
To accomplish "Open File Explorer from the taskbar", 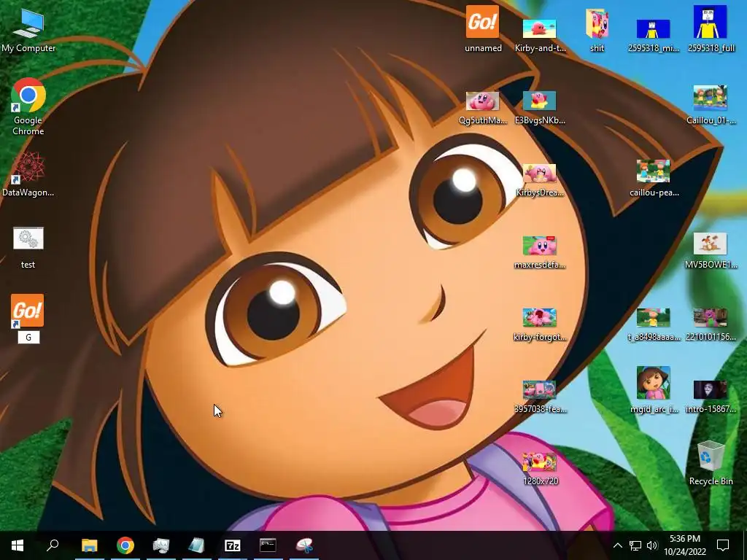I will point(90,545).
